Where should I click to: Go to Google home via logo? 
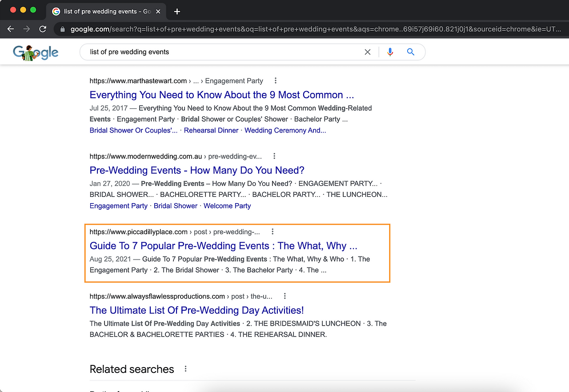point(36,52)
